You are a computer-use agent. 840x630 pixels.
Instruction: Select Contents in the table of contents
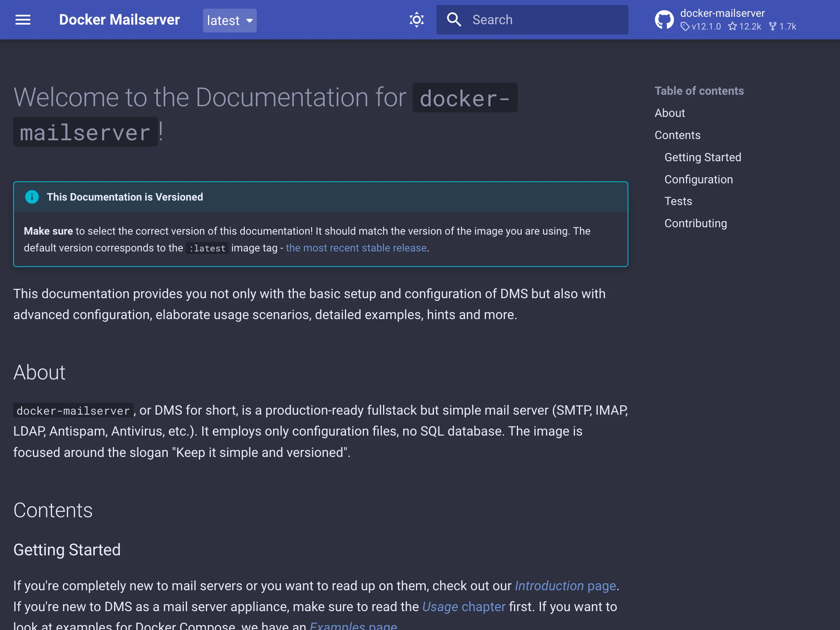pyautogui.click(x=677, y=135)
